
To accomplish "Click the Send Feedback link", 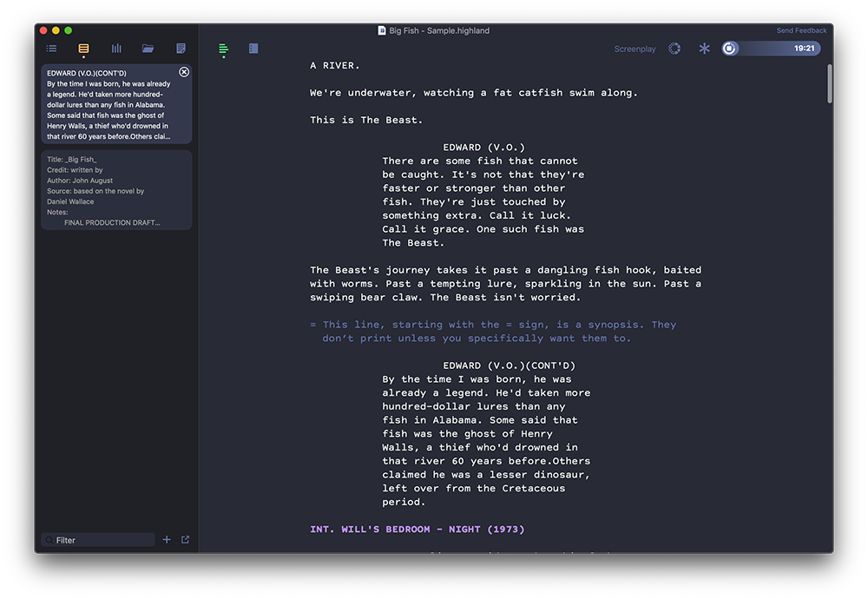I will click(x=801, y=30).
